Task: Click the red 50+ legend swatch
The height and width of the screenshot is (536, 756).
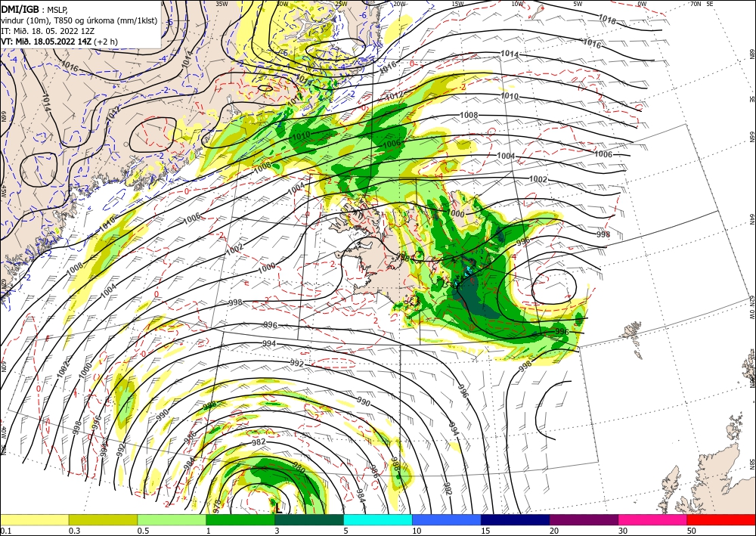Action: [x=721, y=519]
